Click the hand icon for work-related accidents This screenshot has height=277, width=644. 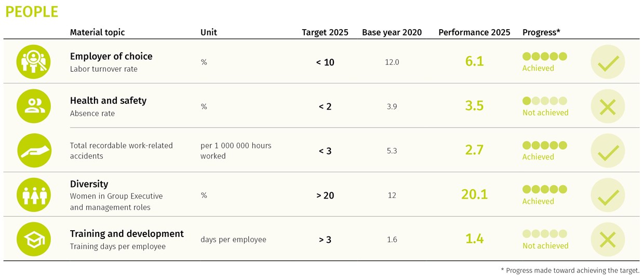tap(34, 151)
